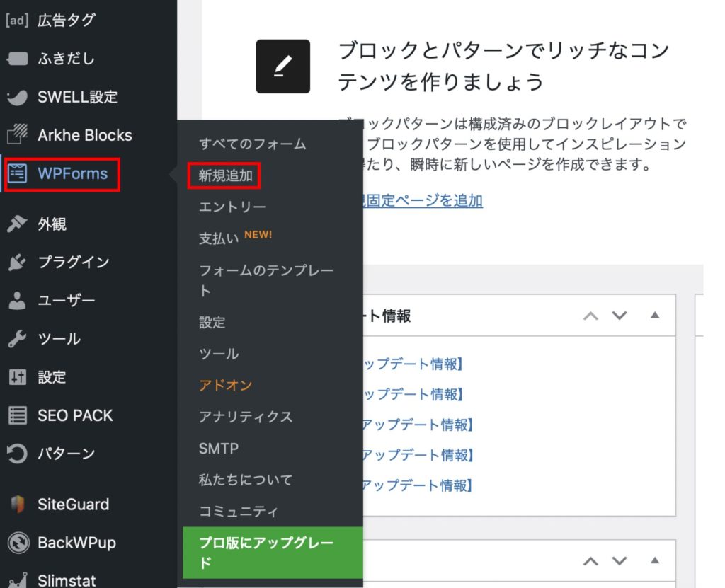Open the first アップデート情報 link

pos(412,364)
